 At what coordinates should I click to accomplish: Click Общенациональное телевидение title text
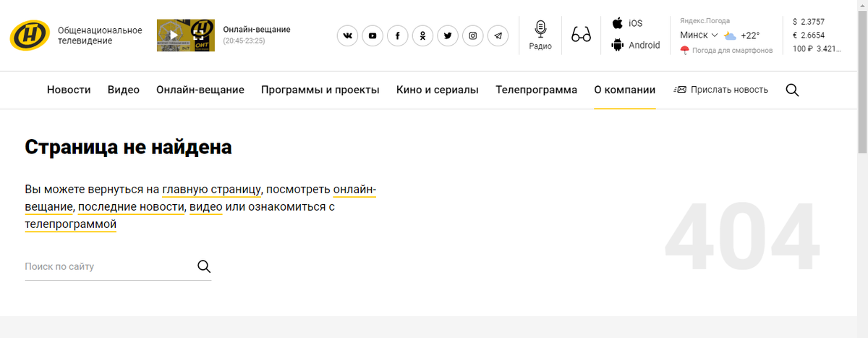pyautogui.click(x=100, y=35)
